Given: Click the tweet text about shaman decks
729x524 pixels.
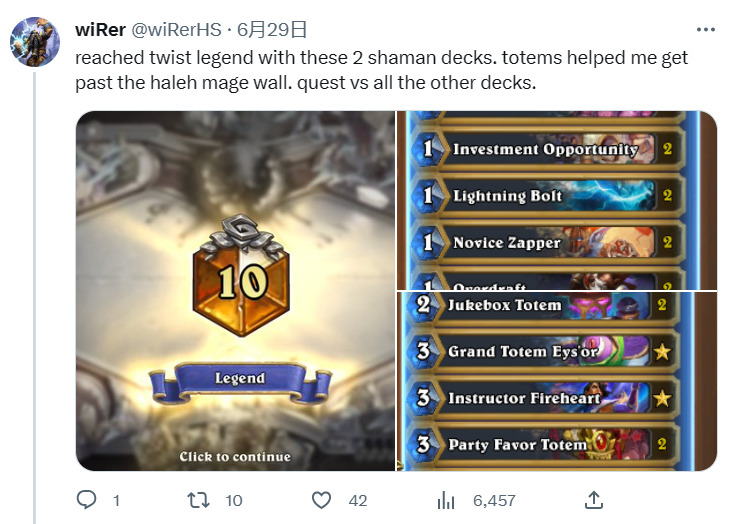Looking at the screenshot, I should tap(381, 70).
